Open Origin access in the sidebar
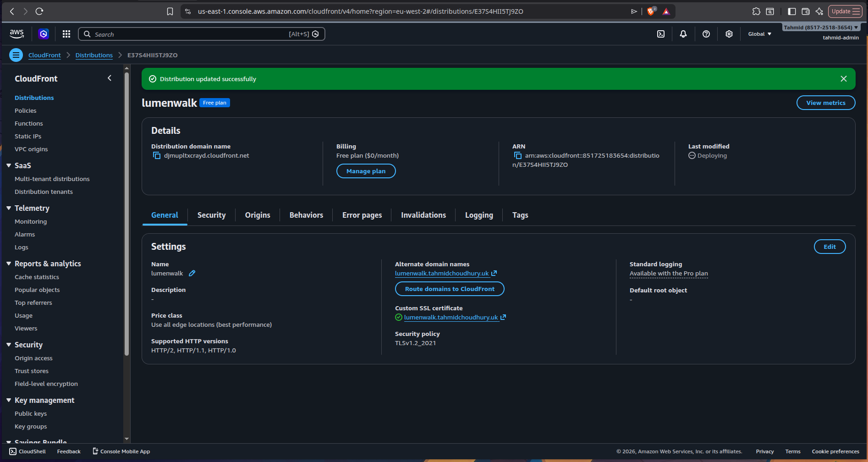Image resolution: width=868 pixels, height=462 pixels. [33, 358]
